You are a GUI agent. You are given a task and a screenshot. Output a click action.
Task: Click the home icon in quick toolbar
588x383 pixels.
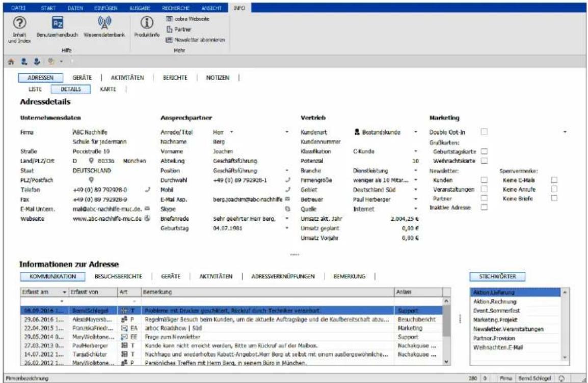11,62
